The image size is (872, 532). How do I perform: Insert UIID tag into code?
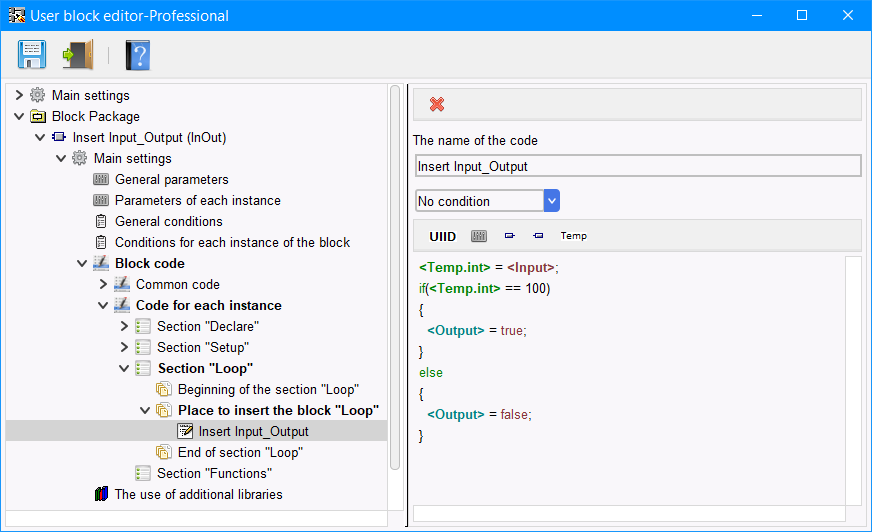pyautogui.click(x=443, y=236)
